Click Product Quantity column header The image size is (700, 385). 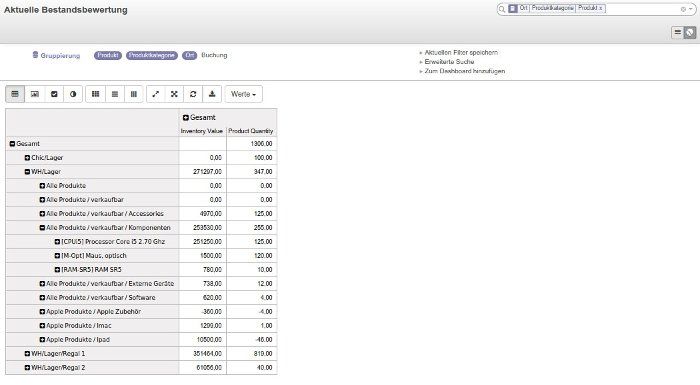pos(250,131)
